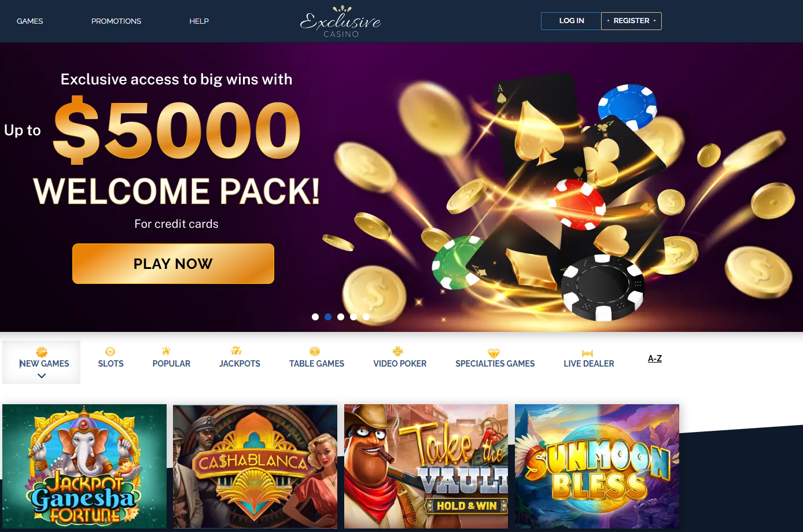Click the Register button
803x532 pixels.
coord(631,21)
